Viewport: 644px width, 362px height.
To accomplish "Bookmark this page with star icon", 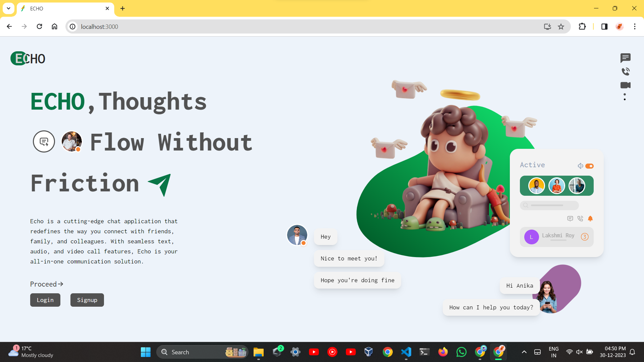I will [x=561, y=26].
